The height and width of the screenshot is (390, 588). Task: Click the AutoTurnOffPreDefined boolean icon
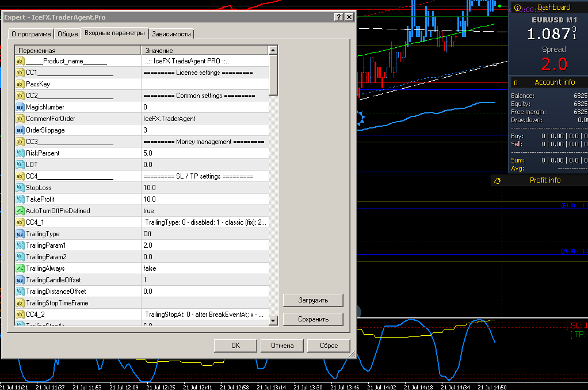click(x=20, y=211)
